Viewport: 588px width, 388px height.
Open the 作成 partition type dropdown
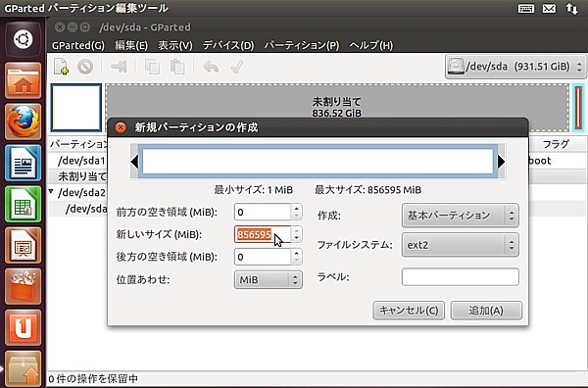click(x=461, y=216)
